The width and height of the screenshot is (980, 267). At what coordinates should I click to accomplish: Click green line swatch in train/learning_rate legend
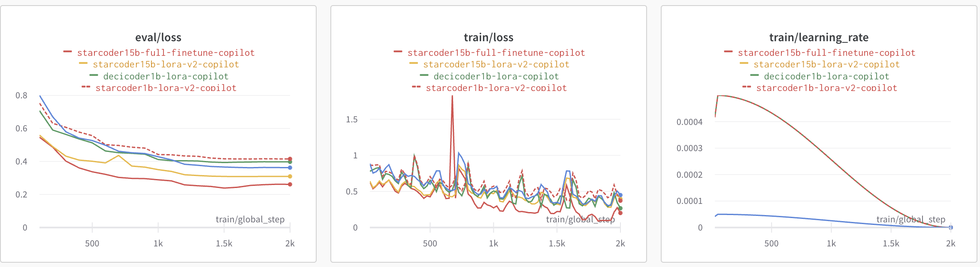pos(754,76)
